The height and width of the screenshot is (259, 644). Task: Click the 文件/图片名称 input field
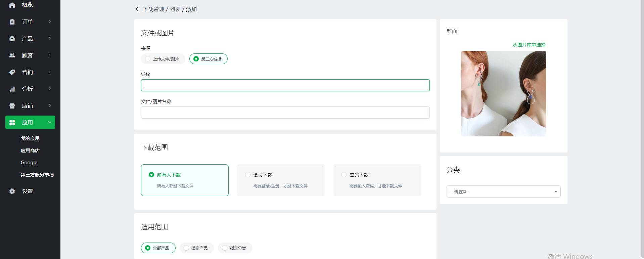coord(285,113)
